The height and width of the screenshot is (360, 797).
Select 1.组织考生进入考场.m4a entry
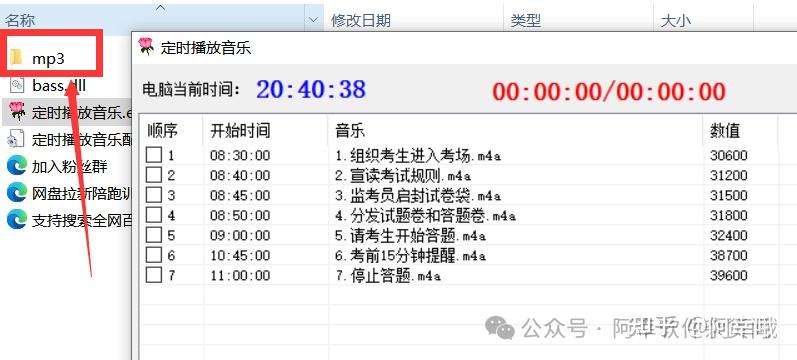[x=418, y=155]
